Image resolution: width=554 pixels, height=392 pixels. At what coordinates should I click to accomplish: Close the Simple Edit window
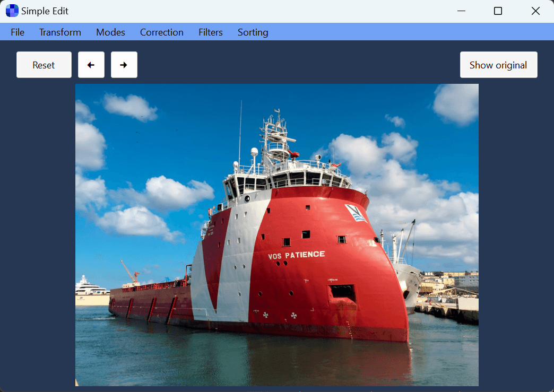(535, 11)
